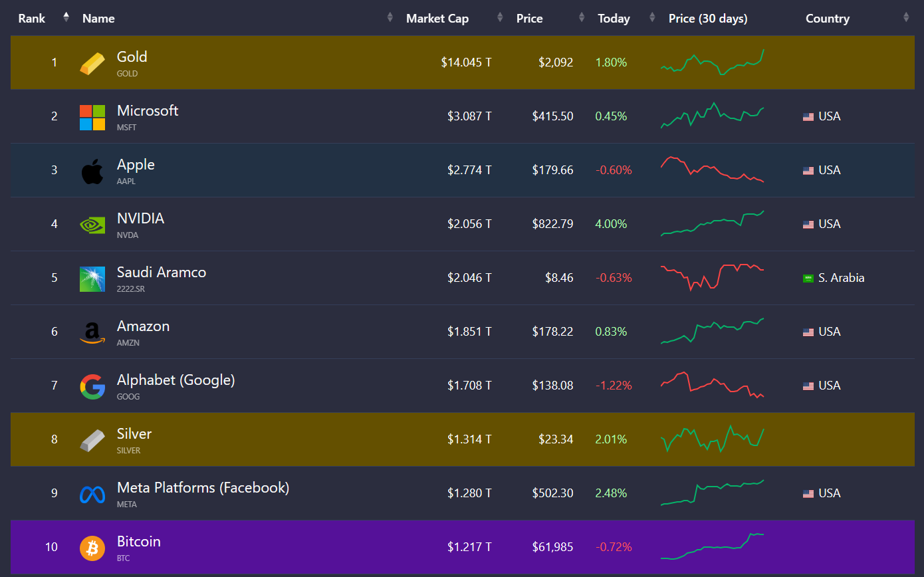Screen dimensions: 924x577
Task: Click the Saudi Aramco logo icon
Action: [x=92, y=279]
